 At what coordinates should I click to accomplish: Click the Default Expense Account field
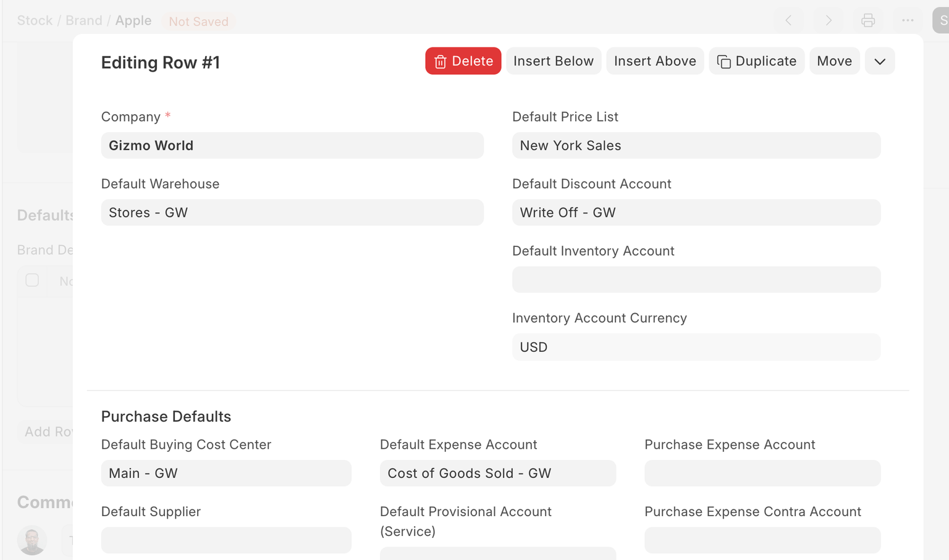[497, 474]
